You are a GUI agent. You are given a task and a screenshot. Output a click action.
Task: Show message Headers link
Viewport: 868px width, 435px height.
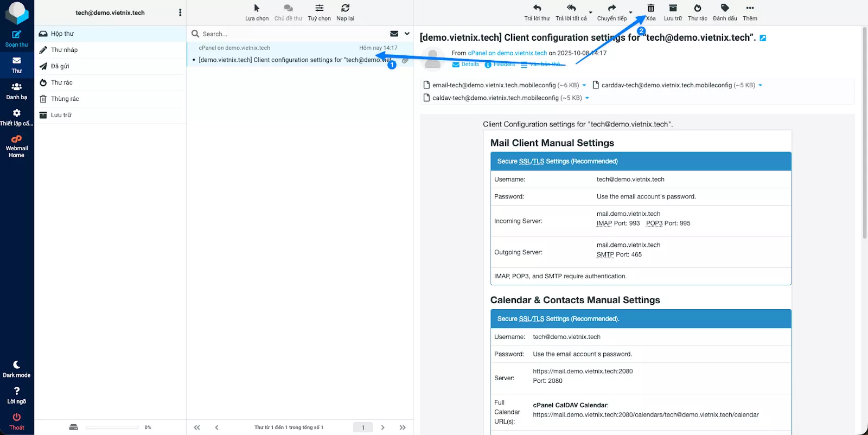(x=500, y=65)
